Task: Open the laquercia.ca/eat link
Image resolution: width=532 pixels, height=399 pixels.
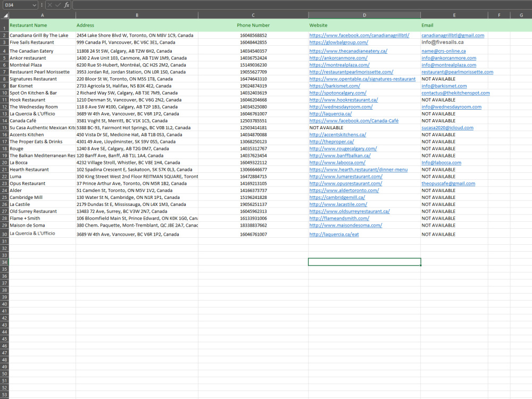Action: 334,235
